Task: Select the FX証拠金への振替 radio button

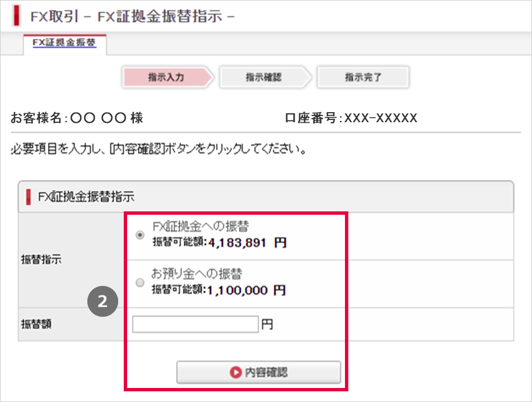Action: click(140, 236)
